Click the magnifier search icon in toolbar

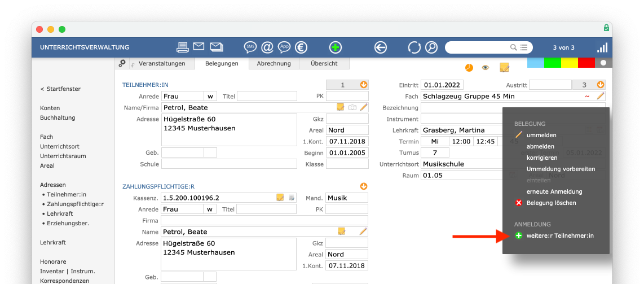(431, 47)
